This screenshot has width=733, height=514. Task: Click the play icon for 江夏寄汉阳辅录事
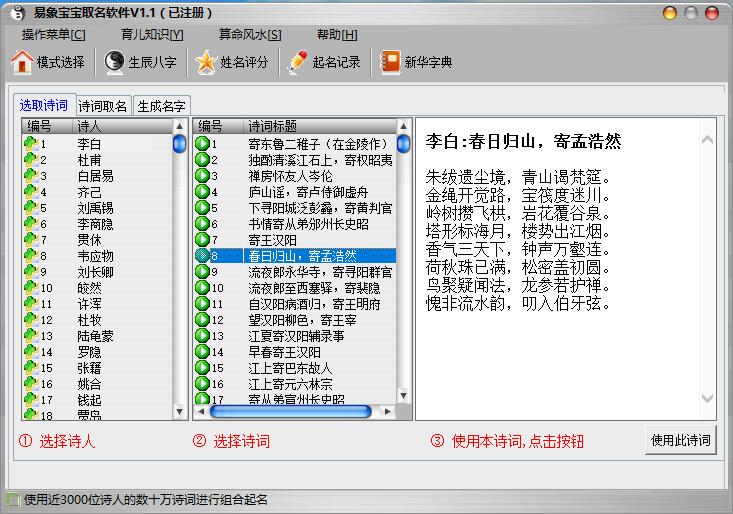[x=202, y=335]
